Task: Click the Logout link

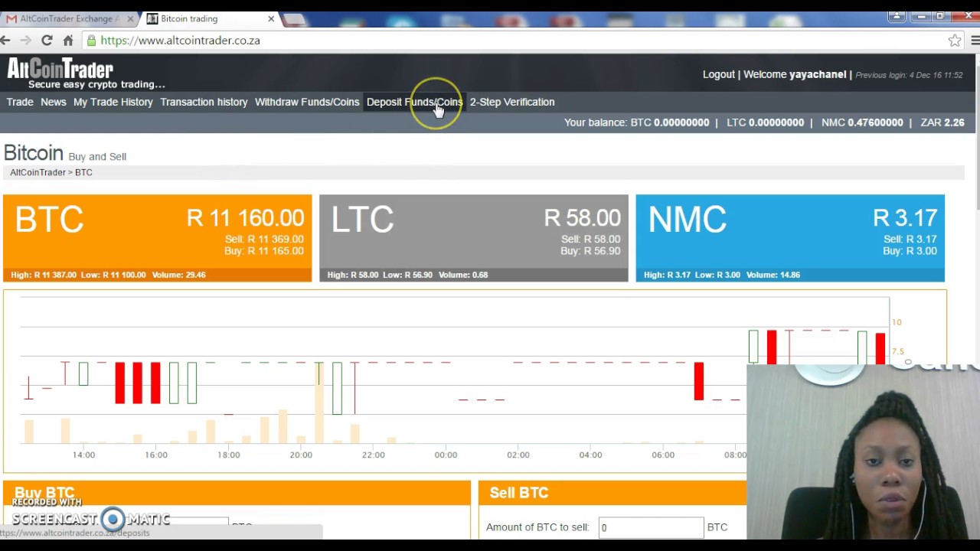Action: 719,74
